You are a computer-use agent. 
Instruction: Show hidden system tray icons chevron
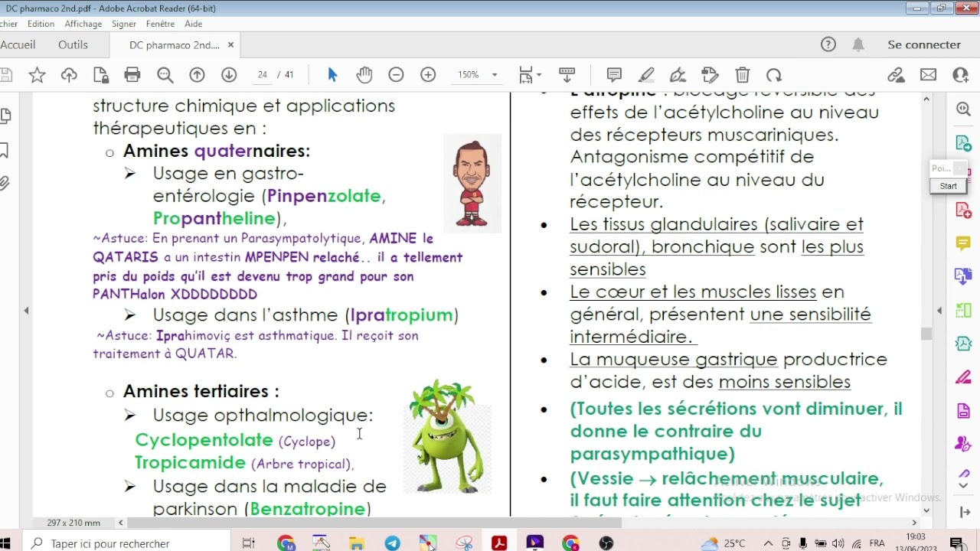pyautogui.click(x=768, y=543)
